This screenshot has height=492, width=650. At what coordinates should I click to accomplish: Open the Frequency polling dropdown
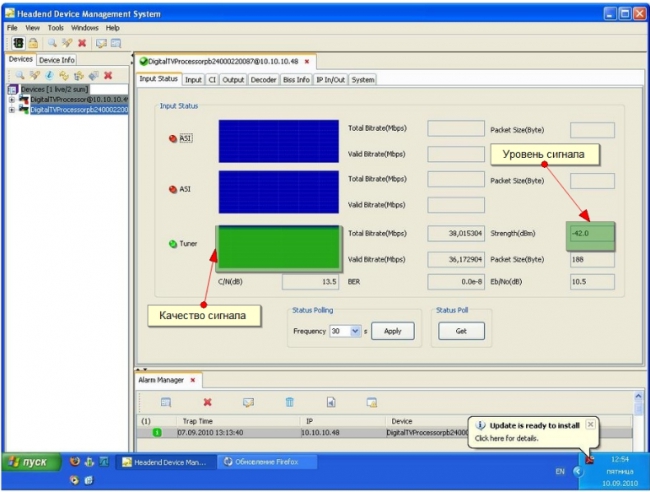coord(355,331)
